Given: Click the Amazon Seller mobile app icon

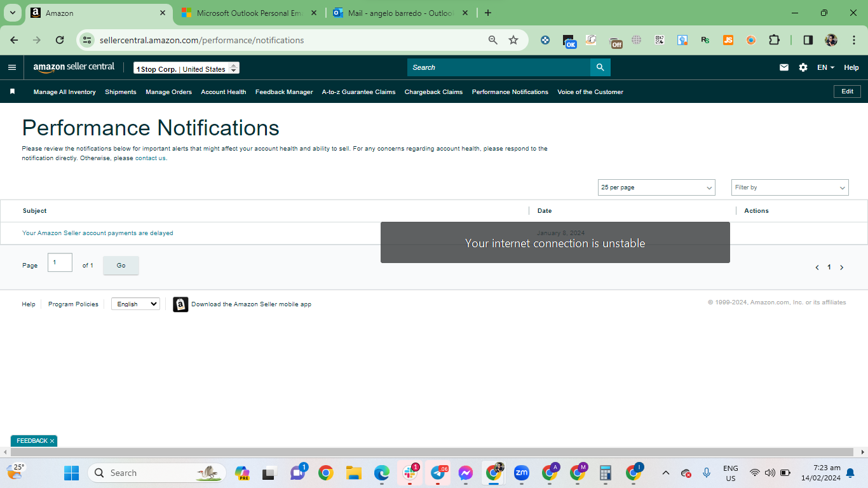Looking at the screenshot, I should 180,304.
